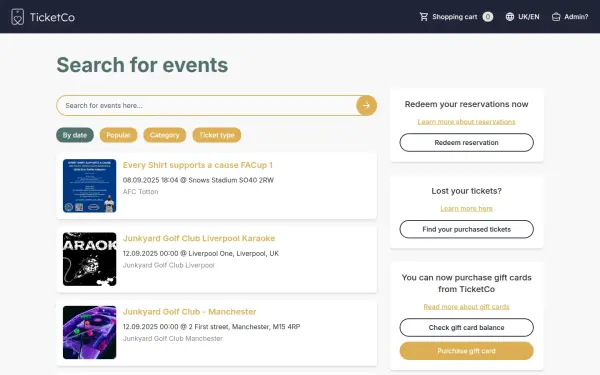Select the Ticket type filter

tap(217, 135)
